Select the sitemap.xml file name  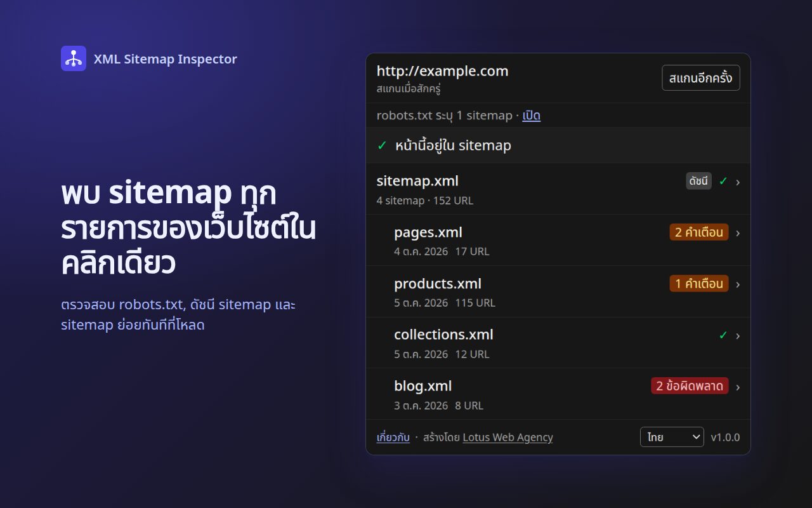click(417, 181)
